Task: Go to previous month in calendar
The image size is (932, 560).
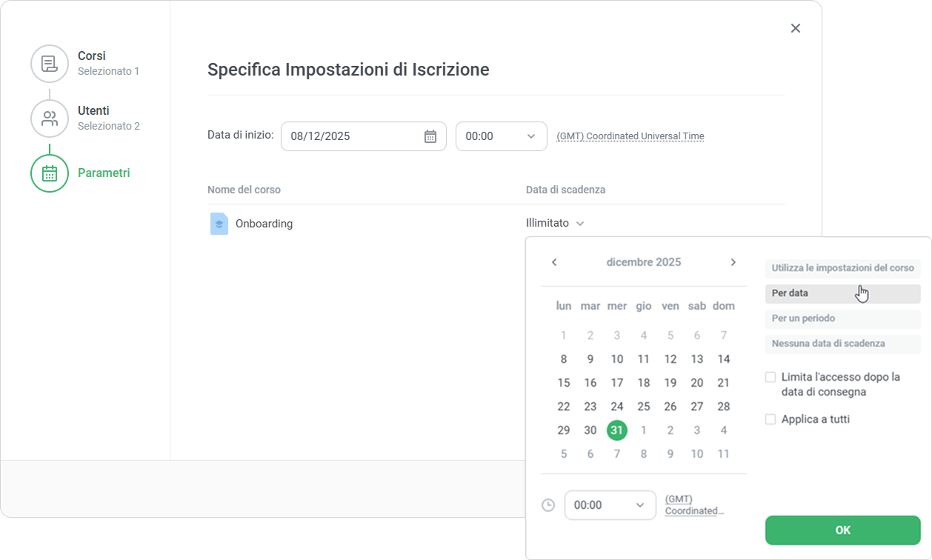Action: [554, 262]
